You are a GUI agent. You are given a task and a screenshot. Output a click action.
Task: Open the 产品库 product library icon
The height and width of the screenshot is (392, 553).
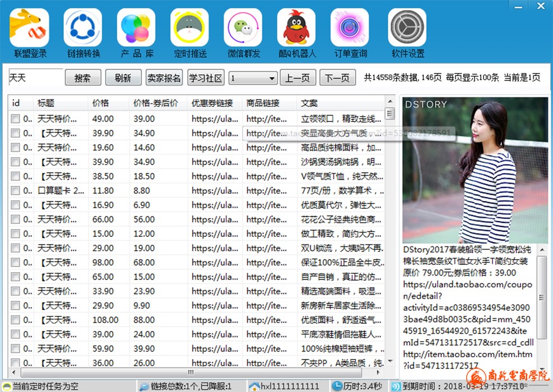click(x=136, y=28)
